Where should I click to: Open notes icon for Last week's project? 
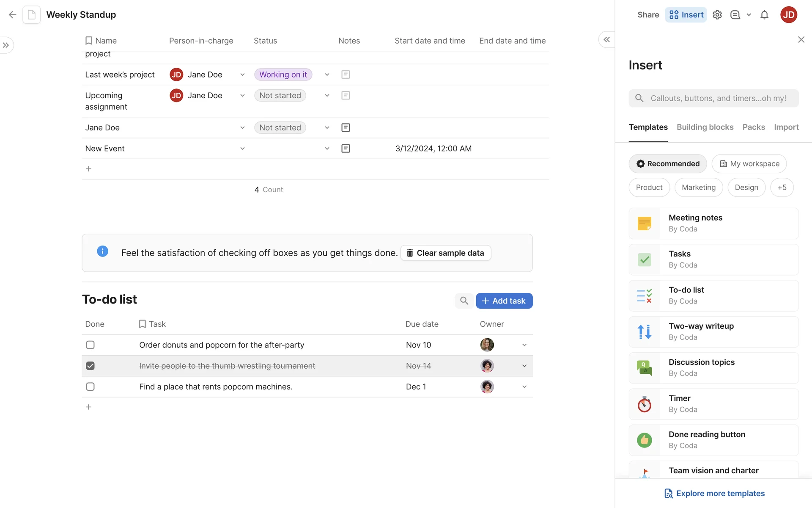pos(346,75)
